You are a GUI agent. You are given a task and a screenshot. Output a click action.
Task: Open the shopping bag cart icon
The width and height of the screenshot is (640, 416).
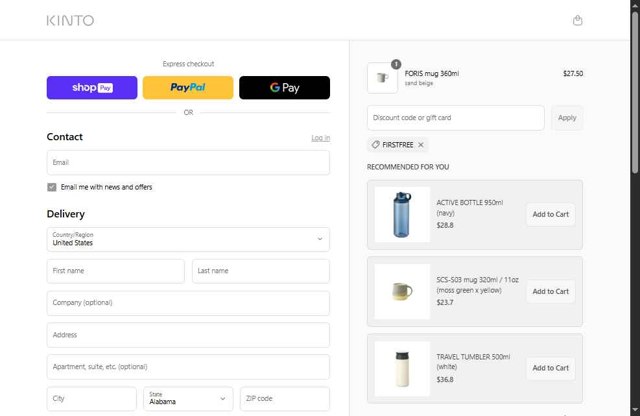pyautogui.click(x=577, y=20)
